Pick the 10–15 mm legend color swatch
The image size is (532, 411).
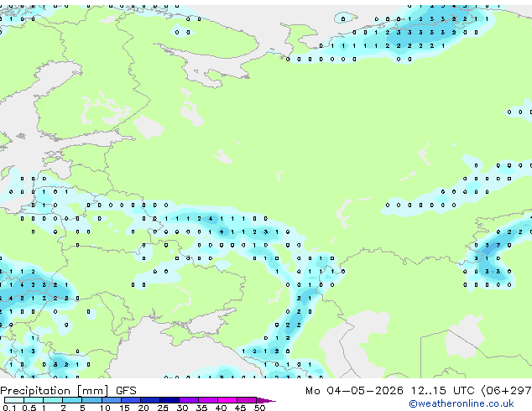(x=111, y=400)
